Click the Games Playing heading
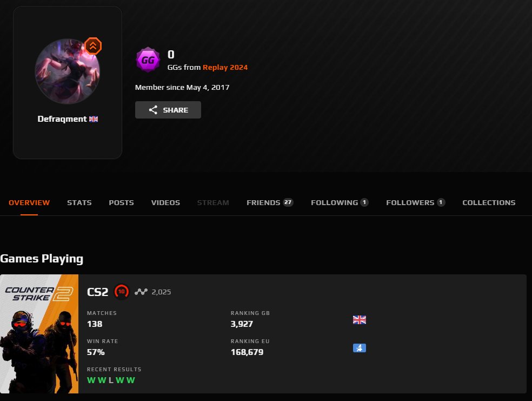532x401 pixels. click(x=42, y=259)
